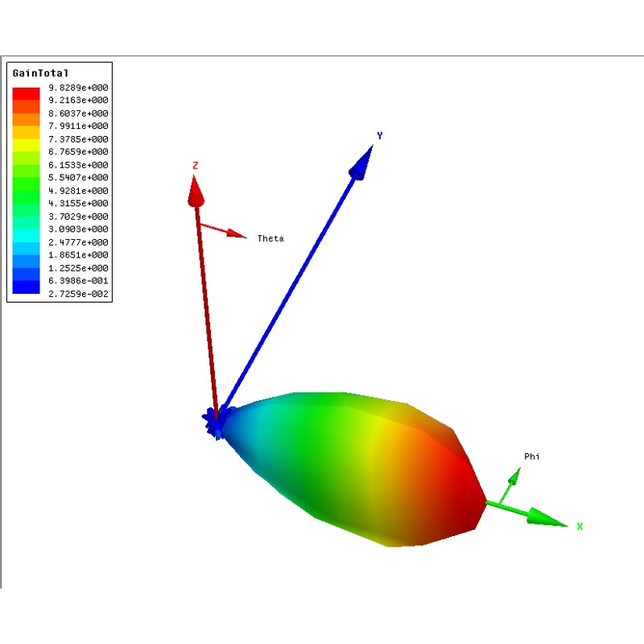Screen dimensions: 644x644
Task: Click the Phi label text
Action: [532, 456]
